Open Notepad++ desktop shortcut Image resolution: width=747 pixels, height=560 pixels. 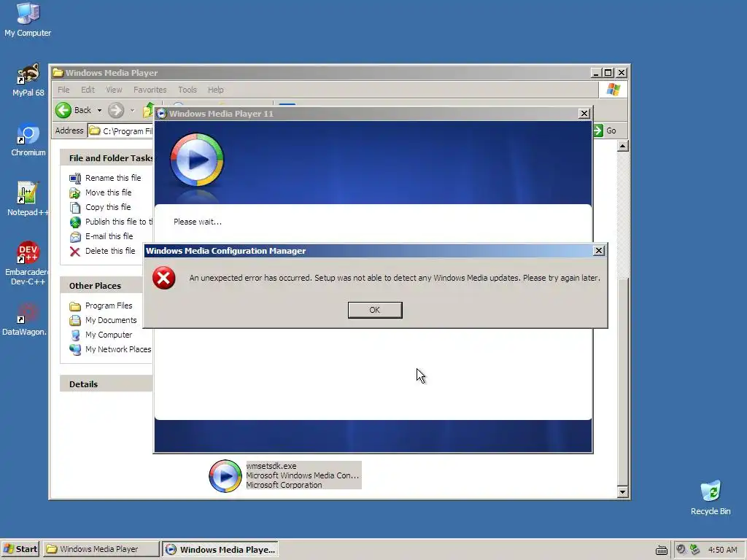pyautogui.click(x=28, y=200)
